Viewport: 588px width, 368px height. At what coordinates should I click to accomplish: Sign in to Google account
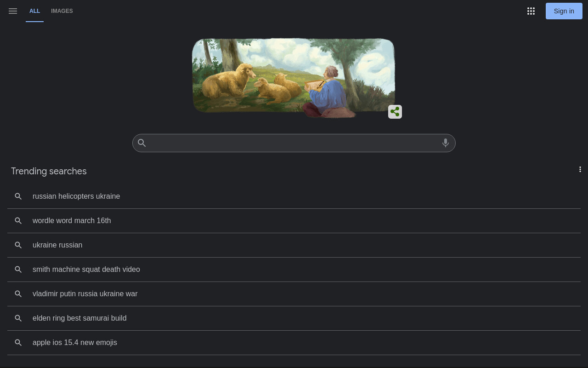tap(564, 11)
